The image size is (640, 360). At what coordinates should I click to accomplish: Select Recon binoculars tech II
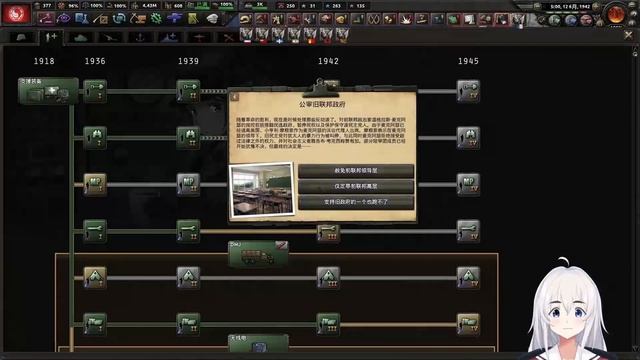(188, 138)
